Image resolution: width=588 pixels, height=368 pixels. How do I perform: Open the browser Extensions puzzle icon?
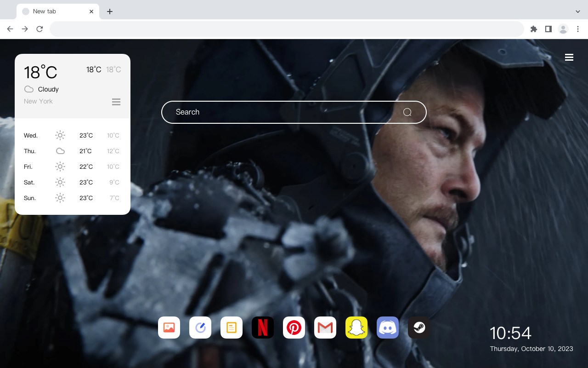(533, 29)
